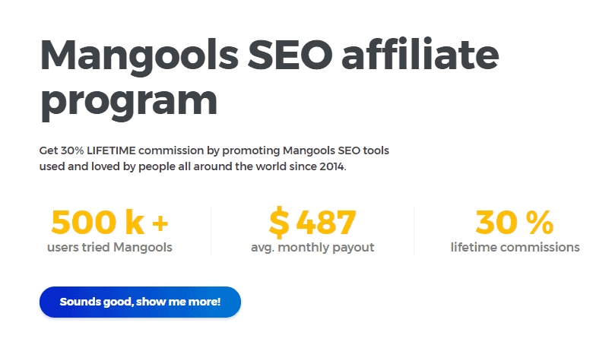Select the "avg. monthly payout" caption

(312, 247)
